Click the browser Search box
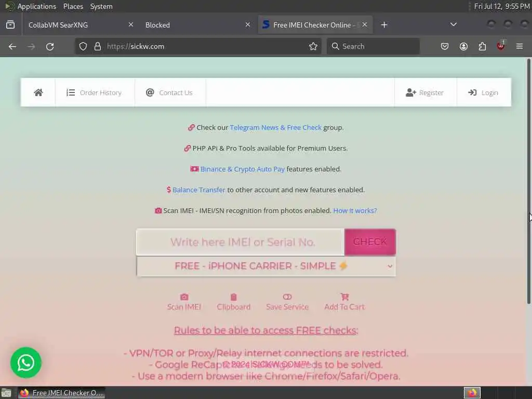The image size is (532, 399). (373, 46)
